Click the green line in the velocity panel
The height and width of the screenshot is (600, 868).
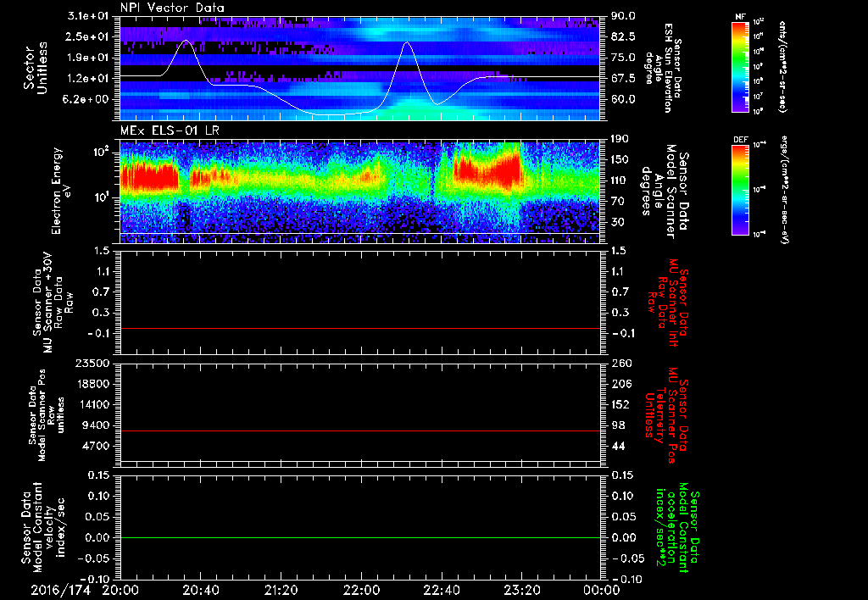[x=359, y=537]
